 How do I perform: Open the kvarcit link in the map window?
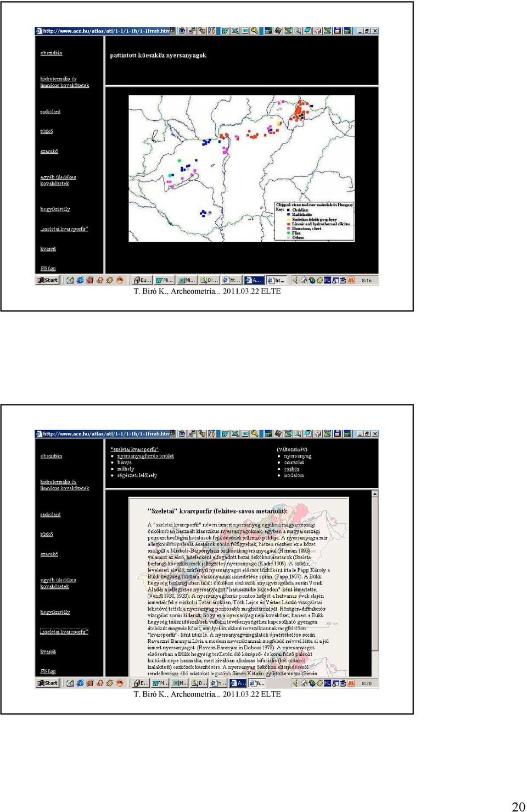click(48, 249)
